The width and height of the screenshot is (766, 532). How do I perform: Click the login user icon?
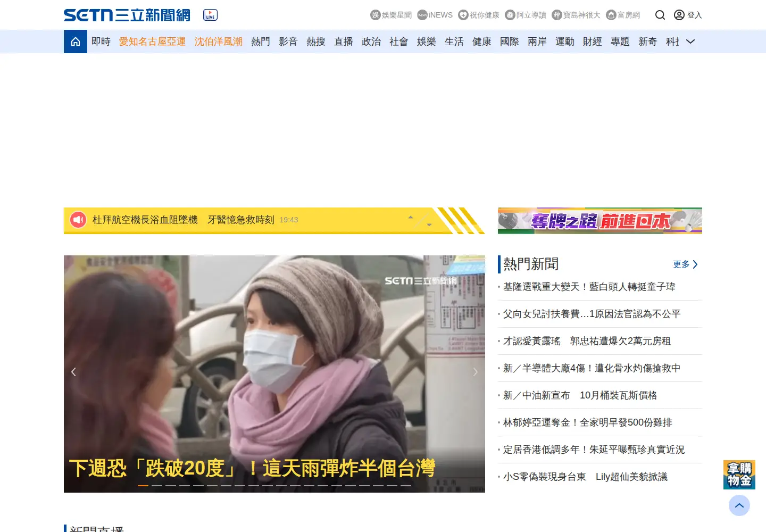pyautogui.click(x=679, y=15)
